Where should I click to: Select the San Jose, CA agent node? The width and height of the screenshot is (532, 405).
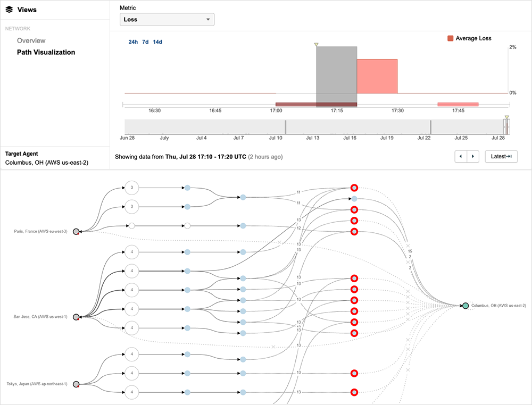click(76, 317)
